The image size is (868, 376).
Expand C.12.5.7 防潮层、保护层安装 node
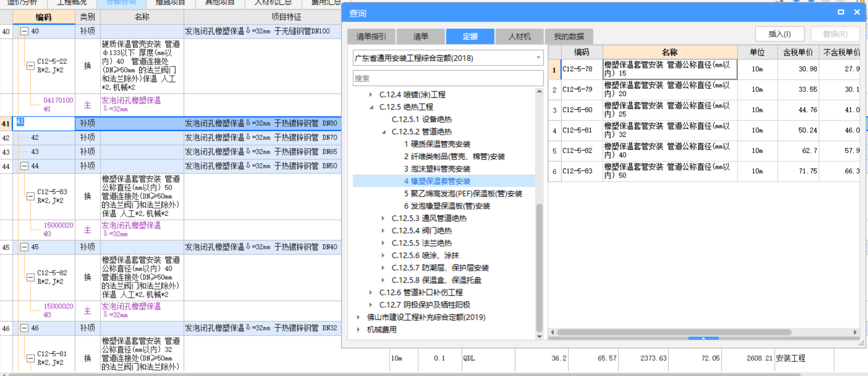click(x=383, y=268)
